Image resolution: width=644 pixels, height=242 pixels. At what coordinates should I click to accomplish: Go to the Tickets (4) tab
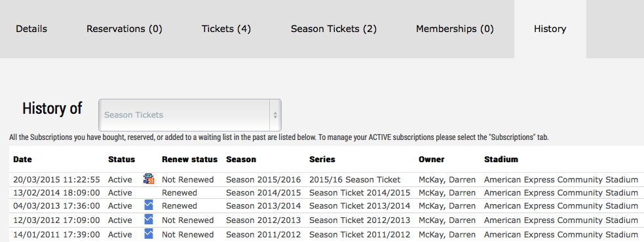click(226, 29)
